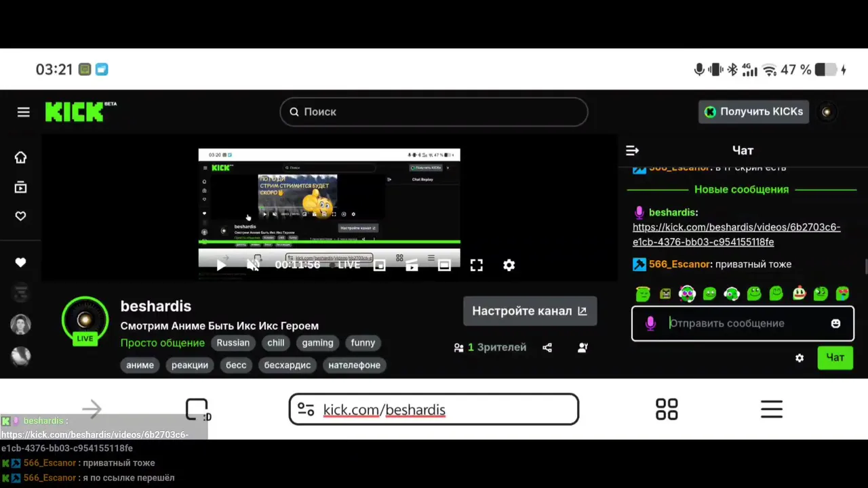The height and width of the screenshot is (488, 868).
Task: Jump to LIVE in the player
Action: pos(349,265)
